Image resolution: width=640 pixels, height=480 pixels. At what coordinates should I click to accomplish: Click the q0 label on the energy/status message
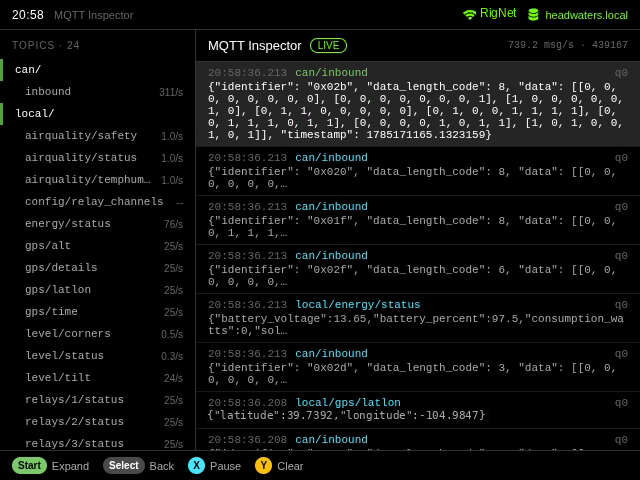(x=621, y=305)
